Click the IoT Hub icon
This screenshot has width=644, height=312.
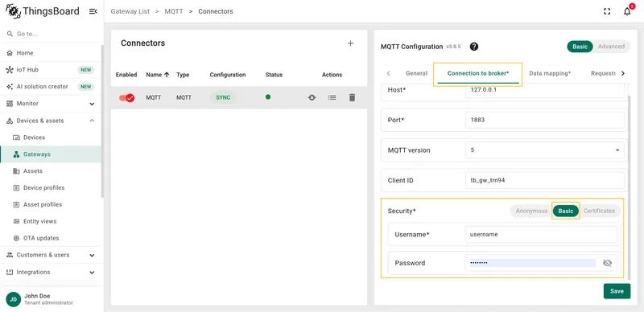[10, 70]
